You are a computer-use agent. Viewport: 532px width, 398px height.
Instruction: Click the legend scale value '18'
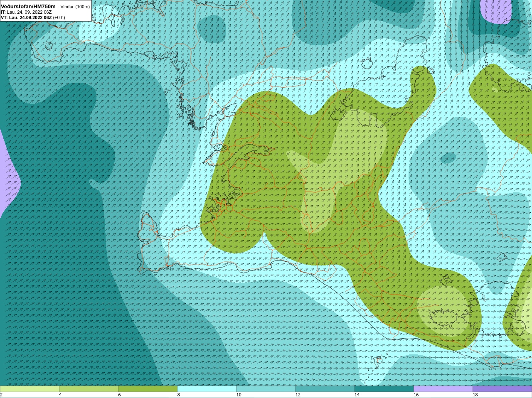pyautogui.click(x=475, y=395)
